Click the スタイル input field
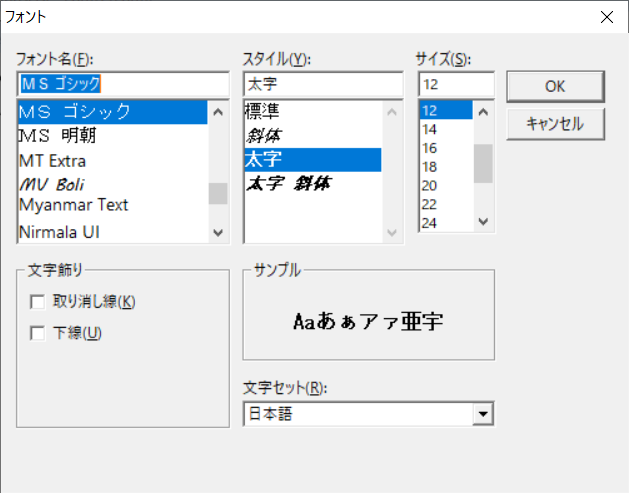629x493 pixels. click(x=323, y=84)
